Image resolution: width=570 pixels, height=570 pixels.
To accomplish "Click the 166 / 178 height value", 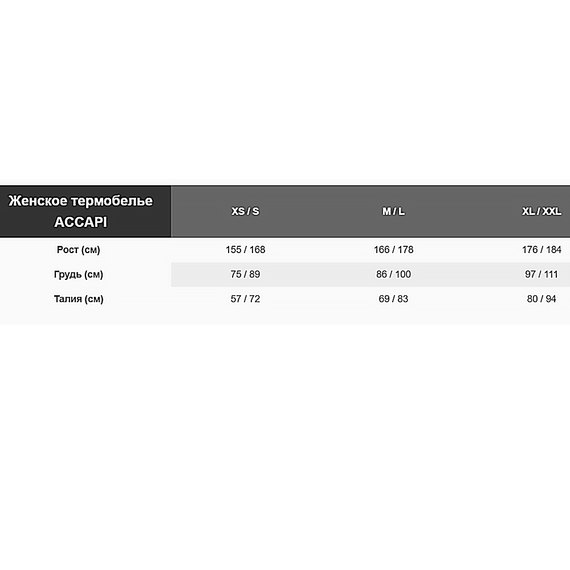I will point(393,250).
